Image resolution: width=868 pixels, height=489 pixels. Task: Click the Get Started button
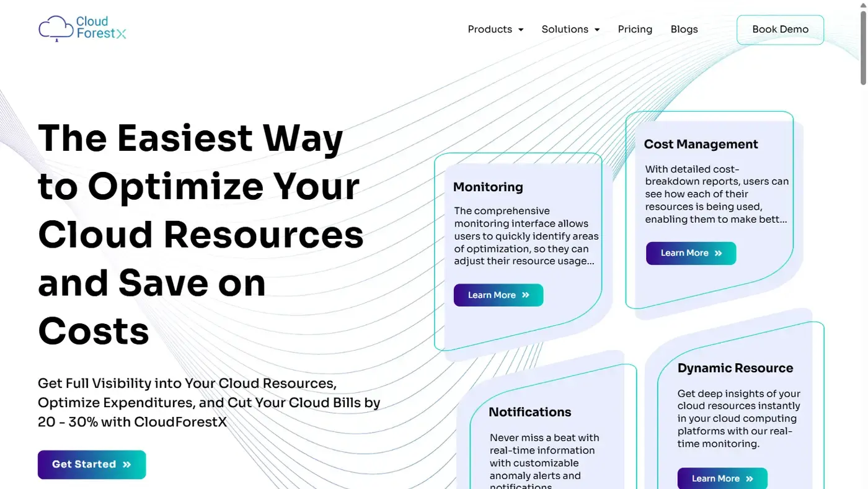[x=92, y=464]
